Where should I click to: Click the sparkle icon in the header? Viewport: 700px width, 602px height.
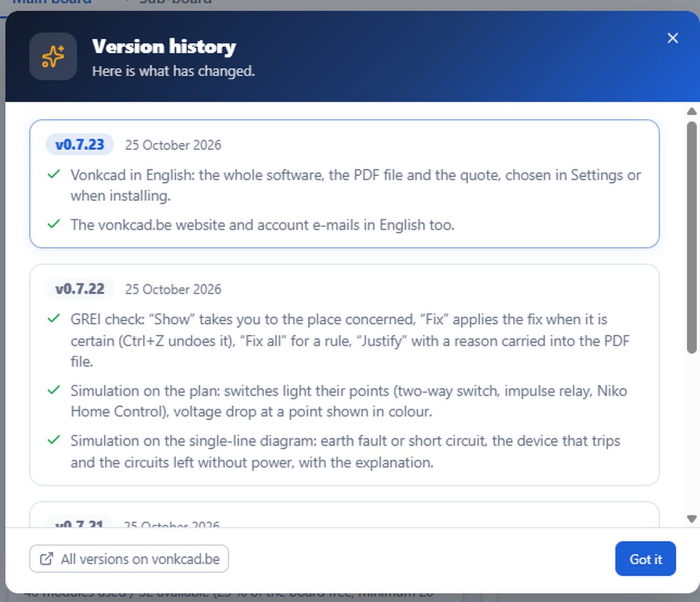[53, 56]
